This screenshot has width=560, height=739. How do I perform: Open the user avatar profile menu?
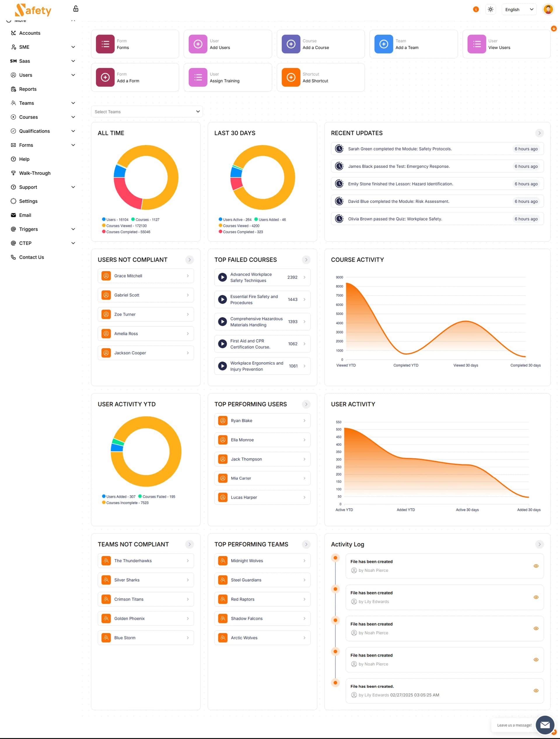548,9
